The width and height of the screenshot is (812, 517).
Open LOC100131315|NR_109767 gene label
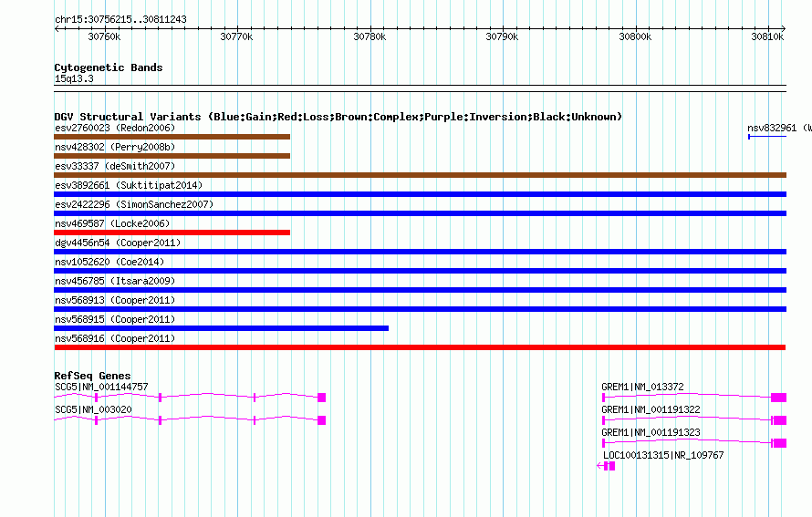(663, 455)
